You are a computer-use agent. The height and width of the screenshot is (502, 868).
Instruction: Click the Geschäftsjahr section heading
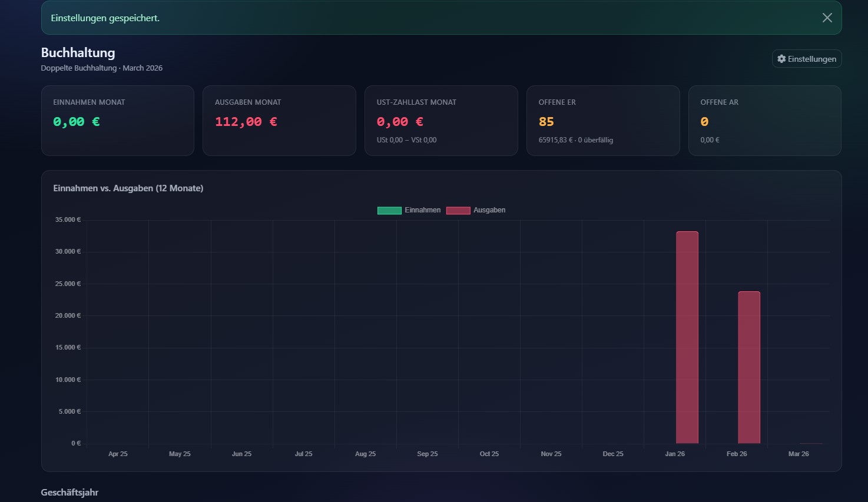[69, 492]
